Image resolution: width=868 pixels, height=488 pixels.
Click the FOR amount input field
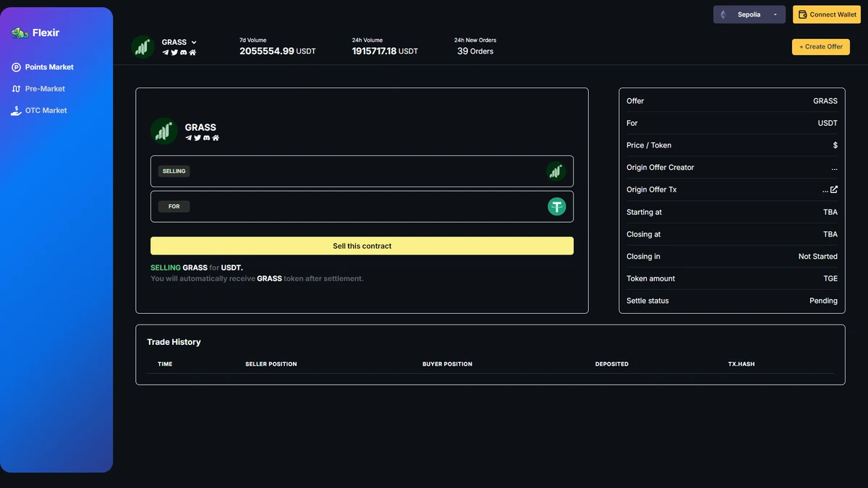362,207
